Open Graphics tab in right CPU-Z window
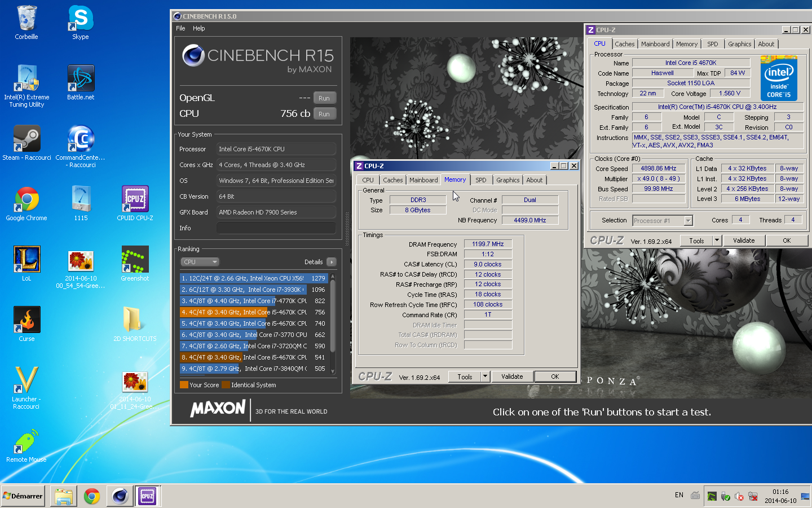The height and width of the screenshot is (508, 812). 740,44
